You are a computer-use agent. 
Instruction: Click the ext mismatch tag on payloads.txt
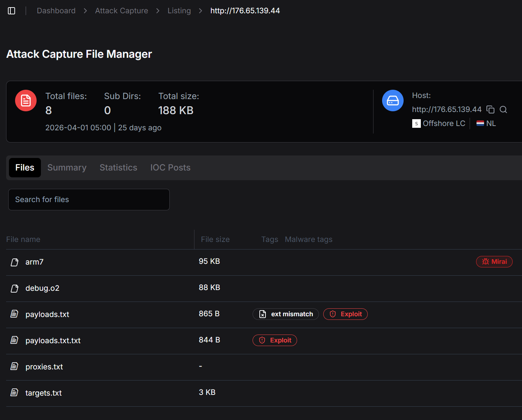pyautogui.click(x=286, y=314)
